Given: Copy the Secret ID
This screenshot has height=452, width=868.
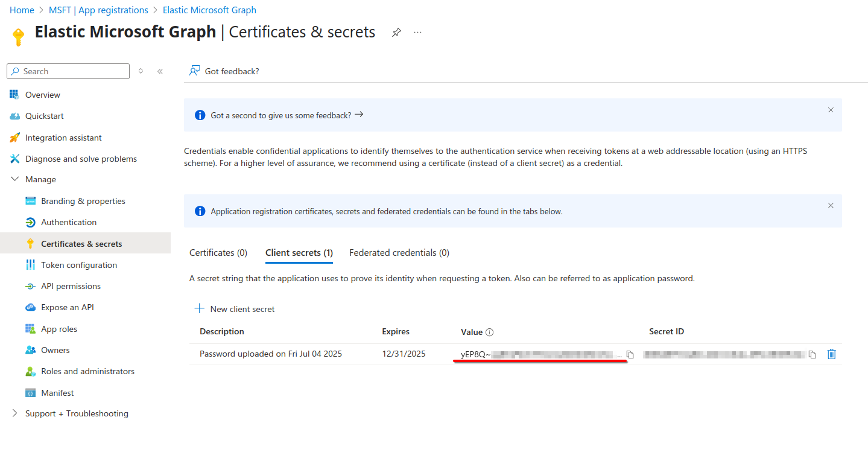Looking at the screenshot, I should (x=813, y=354).
